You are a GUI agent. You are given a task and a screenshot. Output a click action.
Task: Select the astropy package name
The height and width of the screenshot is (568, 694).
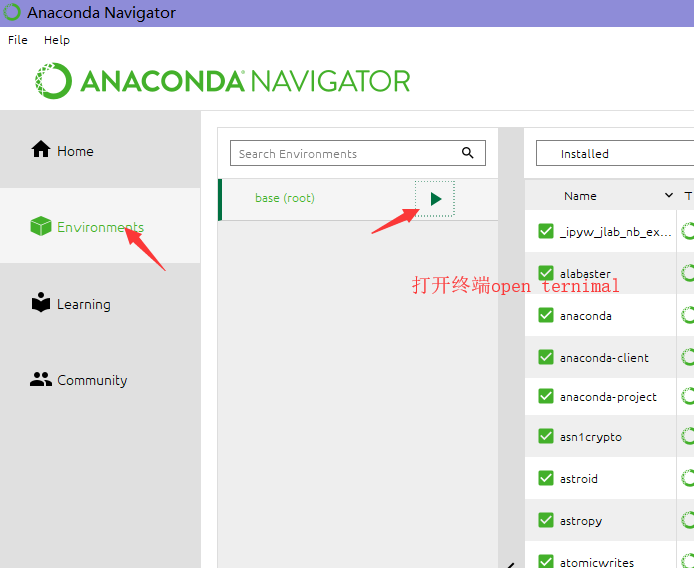point(581,521)
